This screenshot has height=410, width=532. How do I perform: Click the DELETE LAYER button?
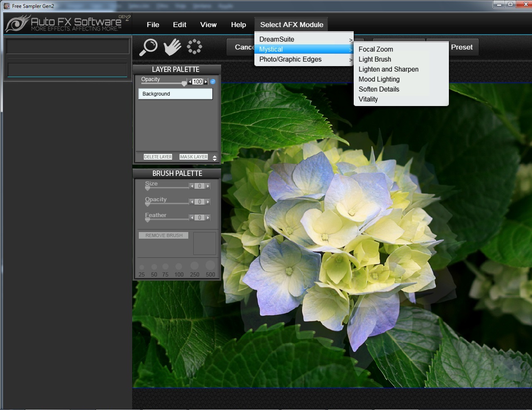tap(158, 157)
